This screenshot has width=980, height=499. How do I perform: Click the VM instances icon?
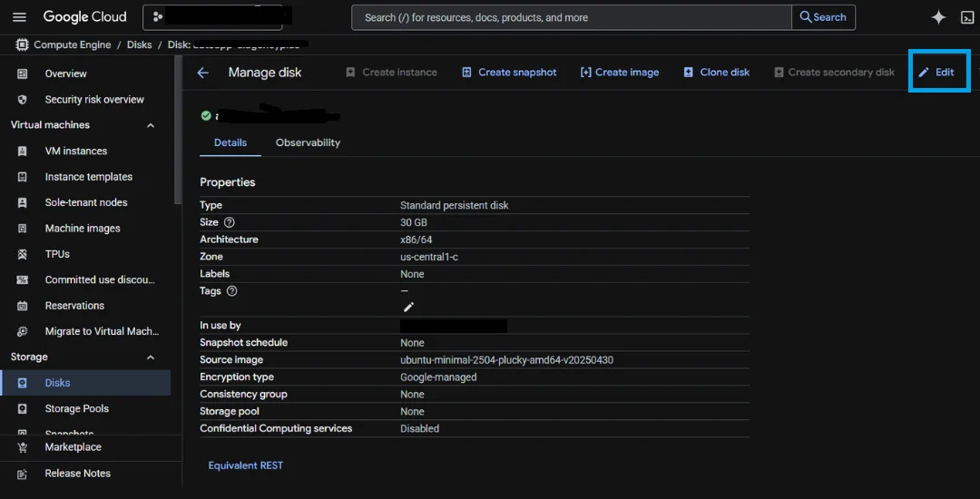pos(23,152)
